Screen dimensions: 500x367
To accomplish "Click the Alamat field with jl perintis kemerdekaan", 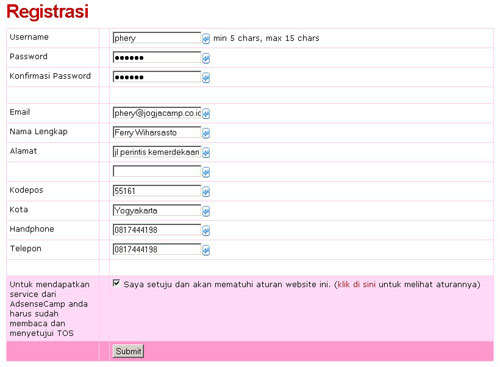I will tap(157, 152).
